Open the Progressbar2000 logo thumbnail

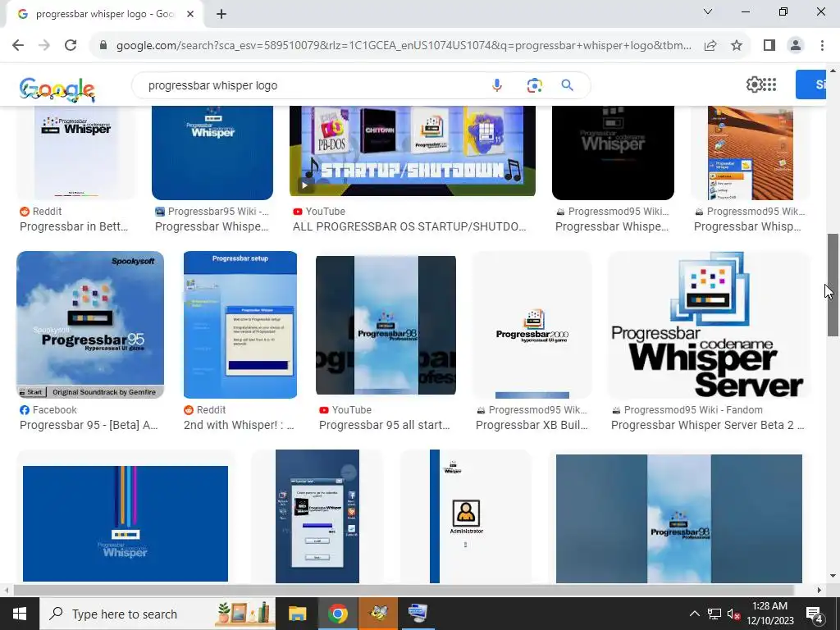coord(532,325)
